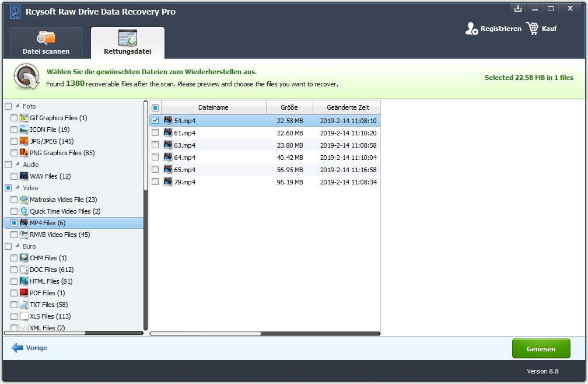Click the XLS Files icon

[24, 316]
